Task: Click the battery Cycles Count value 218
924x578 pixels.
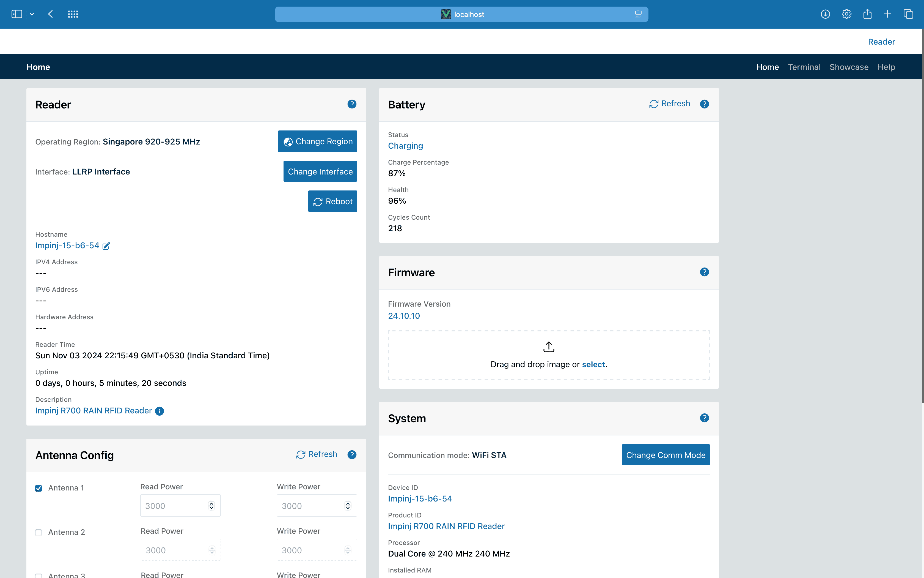Action: (395, 228)
